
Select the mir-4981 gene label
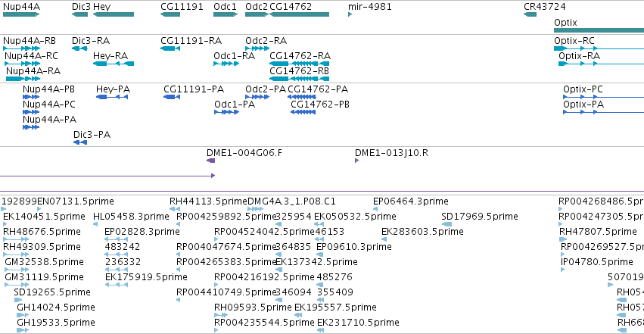click(x=369, y=7)
